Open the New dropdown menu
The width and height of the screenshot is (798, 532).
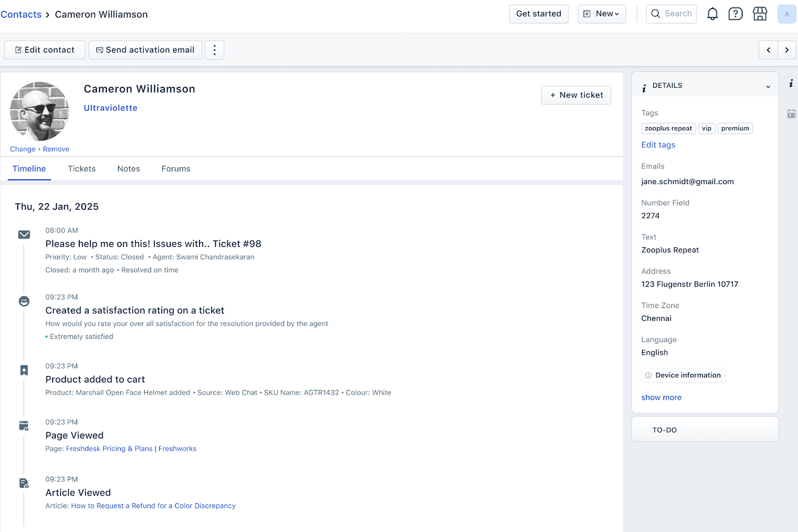click(602, 14)
